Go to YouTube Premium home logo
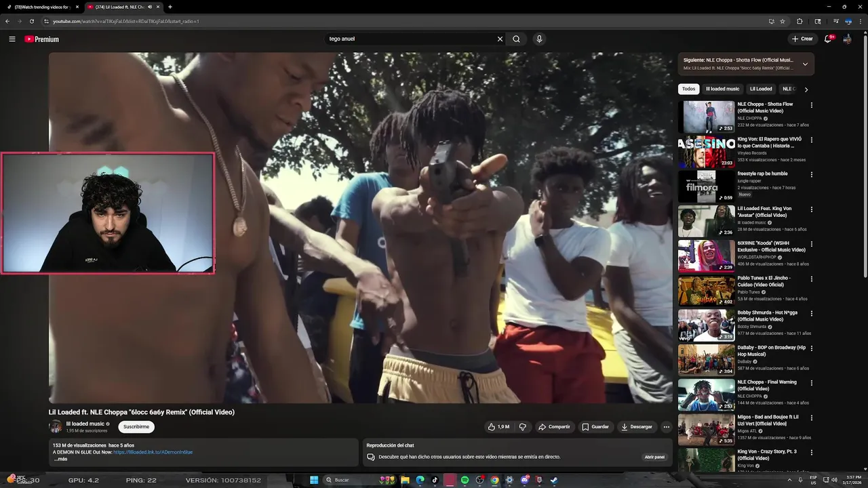The width and height of the screenshot is (868, 488). coord(42,39)
